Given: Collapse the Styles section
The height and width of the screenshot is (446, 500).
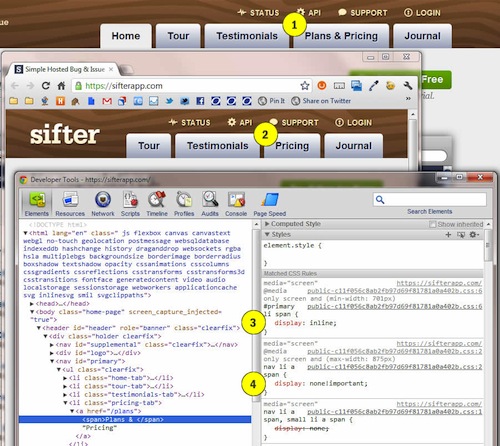Looking at the screenshot, I should pyautogui.click(x=267, y=235).
